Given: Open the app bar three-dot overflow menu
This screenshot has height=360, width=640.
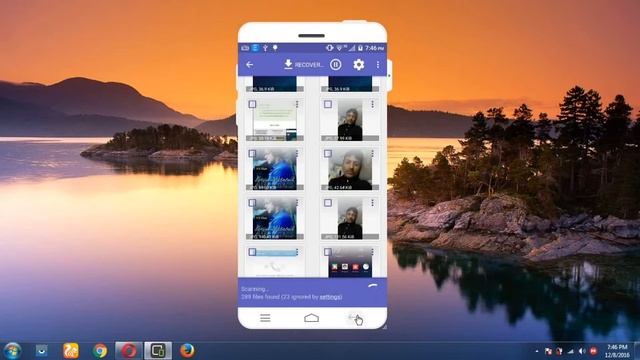Looking at the screenshot, I should tap(378, 64).
